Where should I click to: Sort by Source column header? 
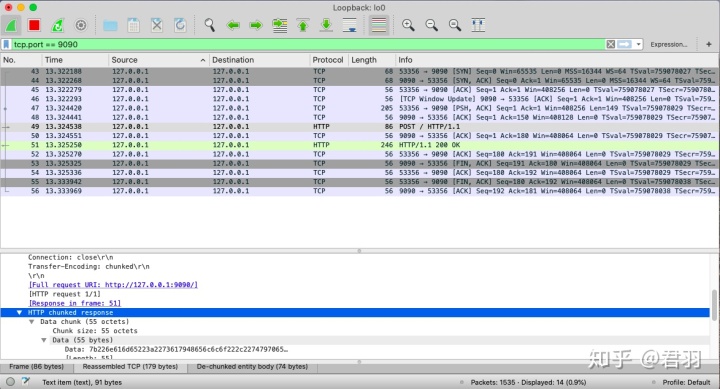click(x=158, y=60)
